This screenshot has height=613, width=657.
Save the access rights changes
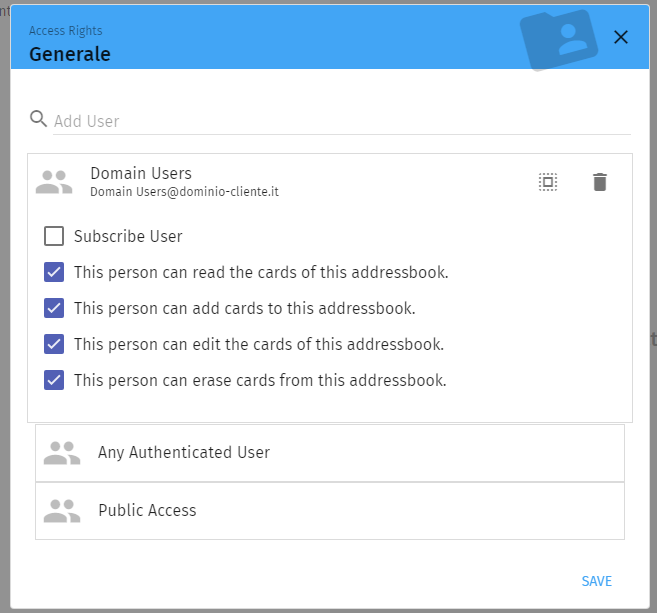[596, 581]
